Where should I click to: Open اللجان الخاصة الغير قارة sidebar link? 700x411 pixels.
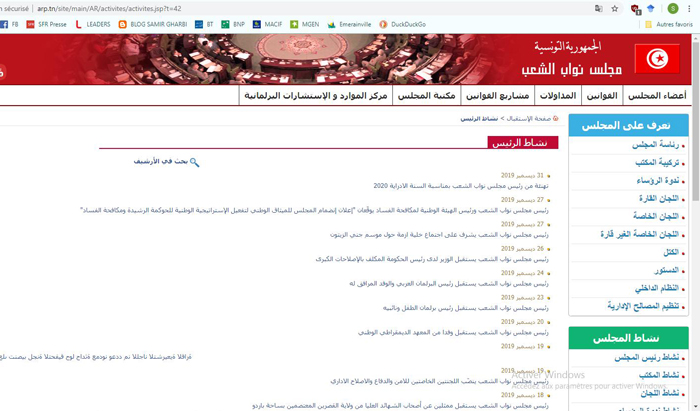tap(639, 234)
